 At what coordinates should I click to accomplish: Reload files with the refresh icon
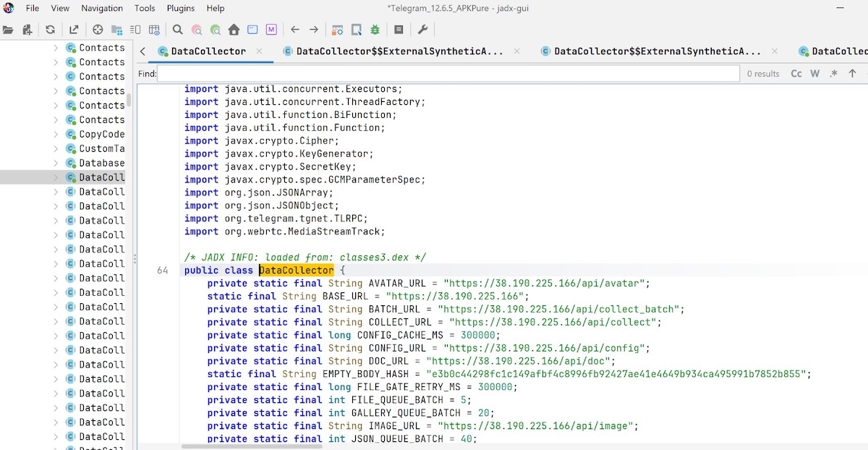(x=50, y=30)
